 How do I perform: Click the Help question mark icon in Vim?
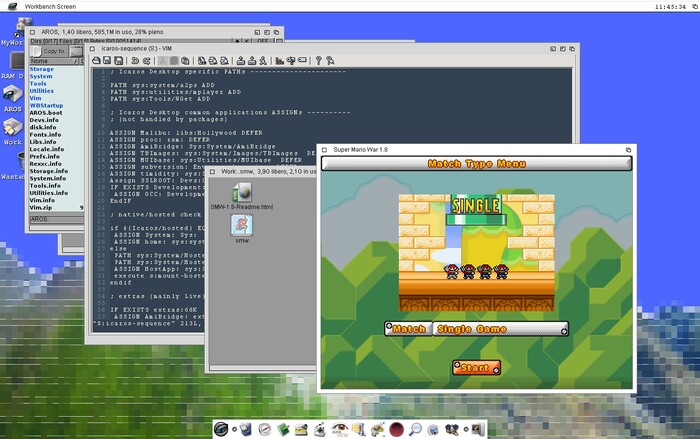pos(319,60)
